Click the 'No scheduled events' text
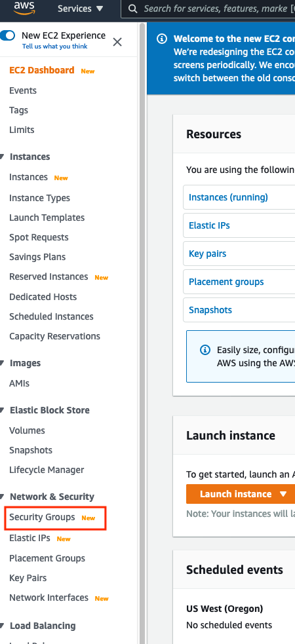The width and height of the screenshot is (295, 644). coord(229,625)
